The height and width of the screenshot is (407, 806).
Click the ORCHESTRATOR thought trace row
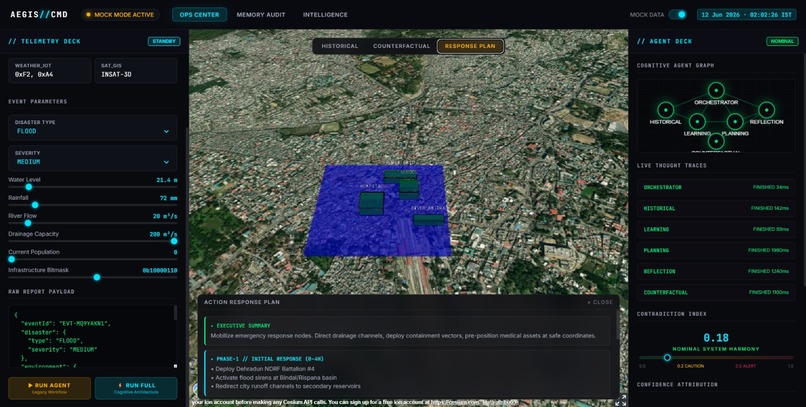[x=716, y=187]
